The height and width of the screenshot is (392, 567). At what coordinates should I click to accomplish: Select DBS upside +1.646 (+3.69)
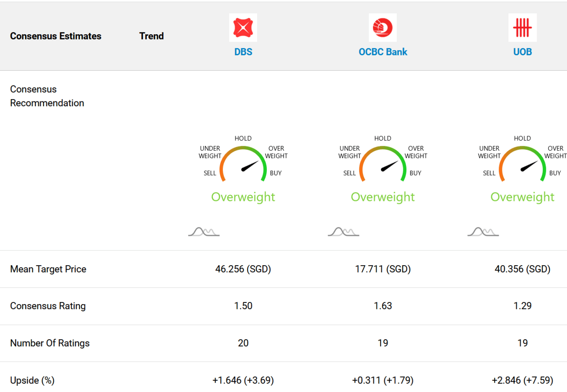click(x=243, y=381)
